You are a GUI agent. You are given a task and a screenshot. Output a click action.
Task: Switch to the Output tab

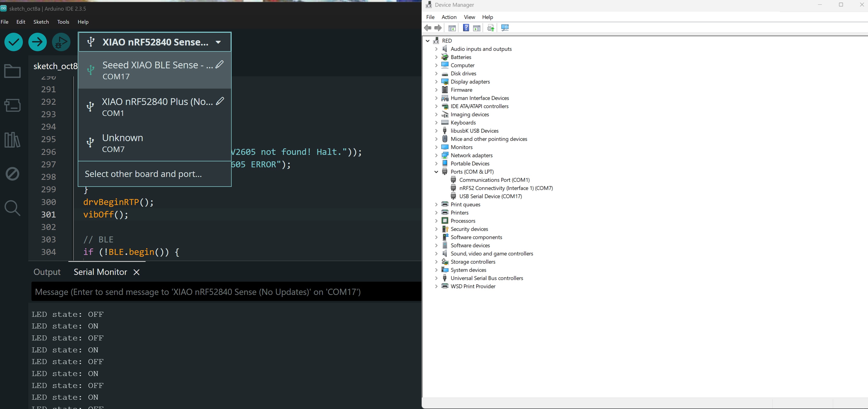[x=47, y=272]
